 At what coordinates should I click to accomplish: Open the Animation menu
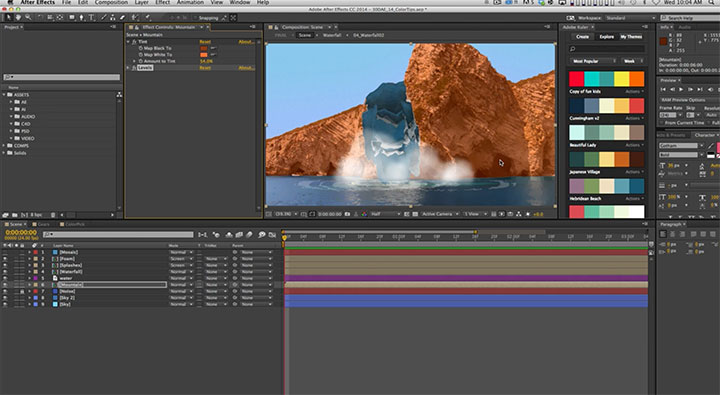pyautogui.click(x=190, y=3)
